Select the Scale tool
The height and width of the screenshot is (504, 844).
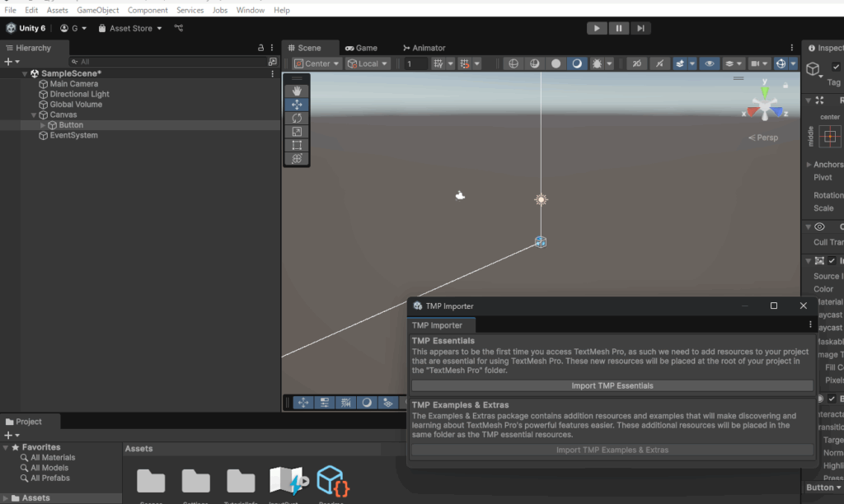click(x=297, y=131)
